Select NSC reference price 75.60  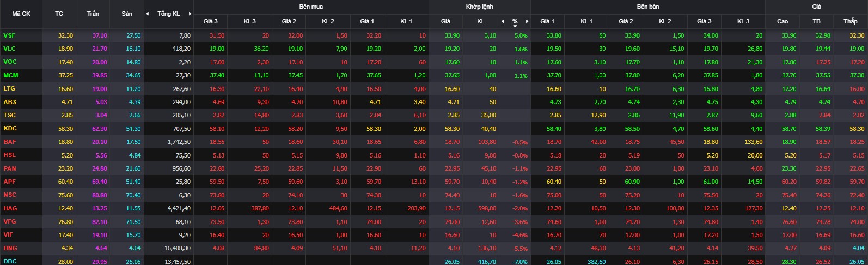[65, 195]
